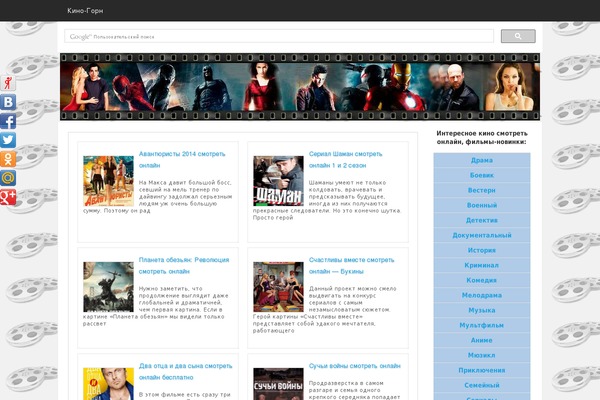Screen dimensions: 600x400
Task: Open the Кино-Горн site title link
Action: [x=85, y=11]
